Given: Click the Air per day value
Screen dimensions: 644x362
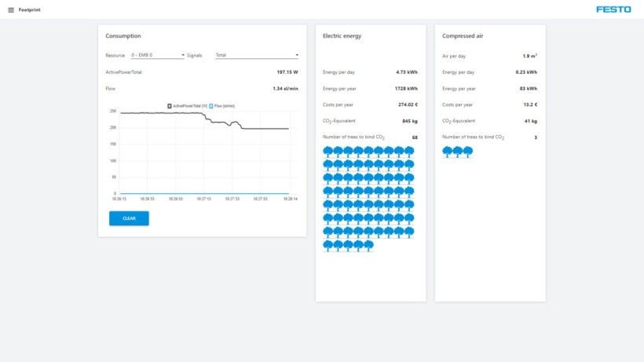Looking at the screenshot, I should click(x=529, y=57).
